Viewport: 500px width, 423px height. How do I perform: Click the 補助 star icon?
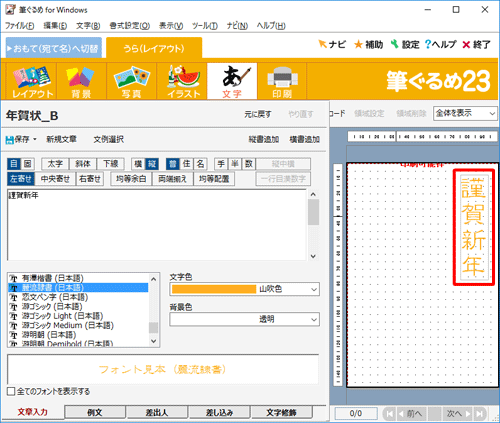point(358,44)
